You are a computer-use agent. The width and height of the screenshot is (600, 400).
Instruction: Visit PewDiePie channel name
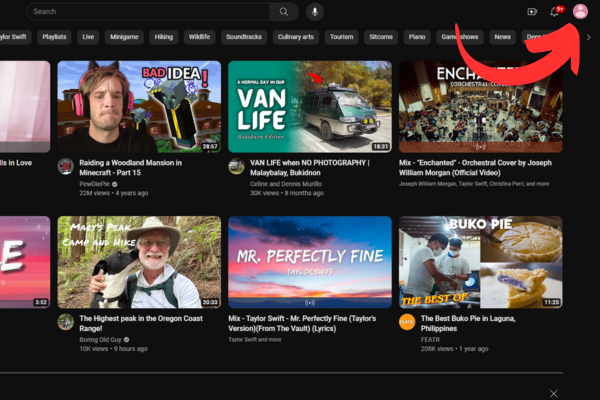click(x=95, y=184)
